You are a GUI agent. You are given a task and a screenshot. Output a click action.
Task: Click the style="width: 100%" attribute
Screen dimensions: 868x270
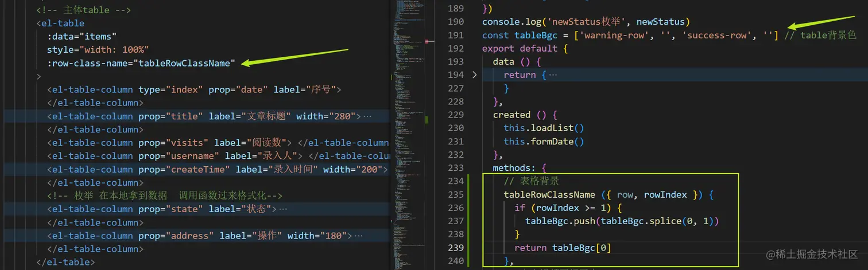point(98,50)
